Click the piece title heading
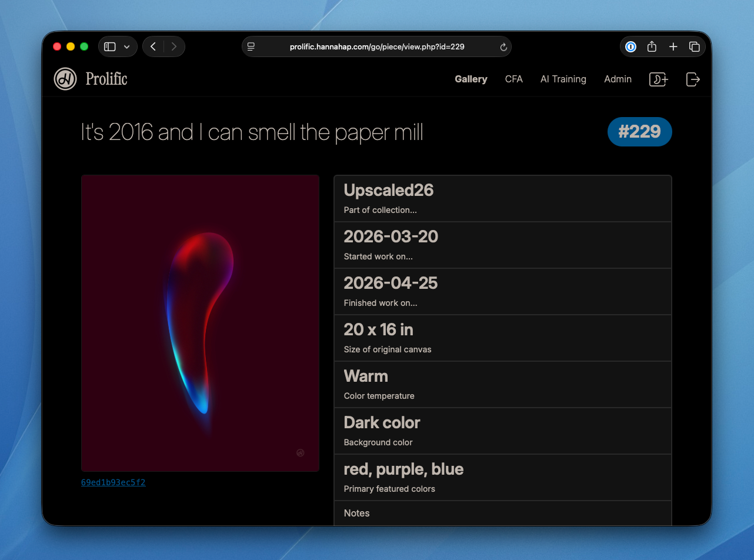 pos(252,132)
